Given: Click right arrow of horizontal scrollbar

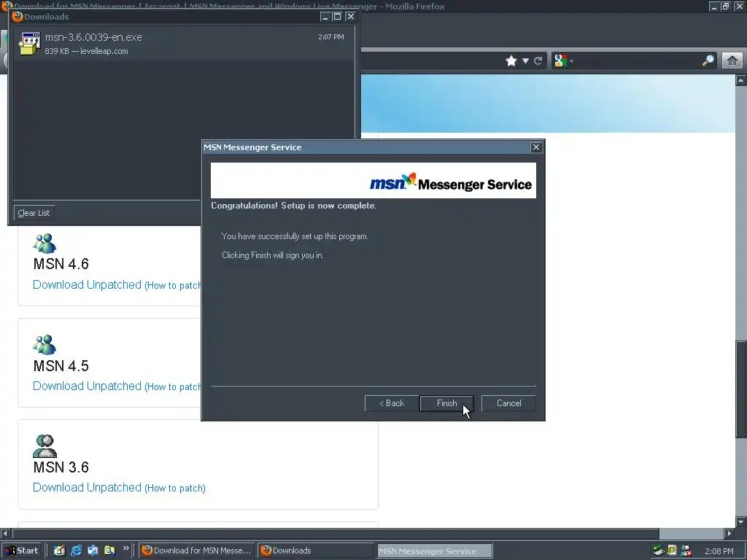Looking at the screenshot, I should click(729, 533).
